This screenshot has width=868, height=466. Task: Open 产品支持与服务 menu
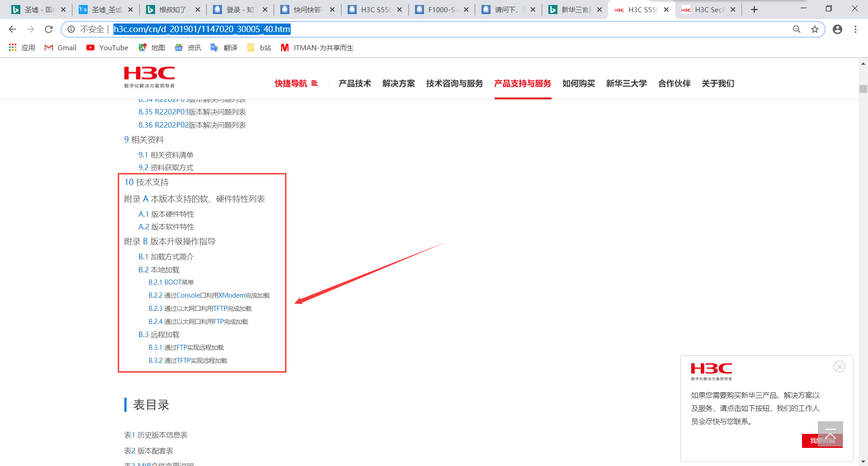point(523,83)
